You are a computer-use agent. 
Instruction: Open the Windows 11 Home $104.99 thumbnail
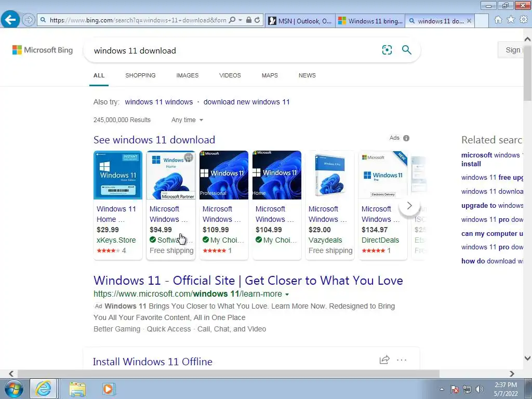click(x=276, y=175)
